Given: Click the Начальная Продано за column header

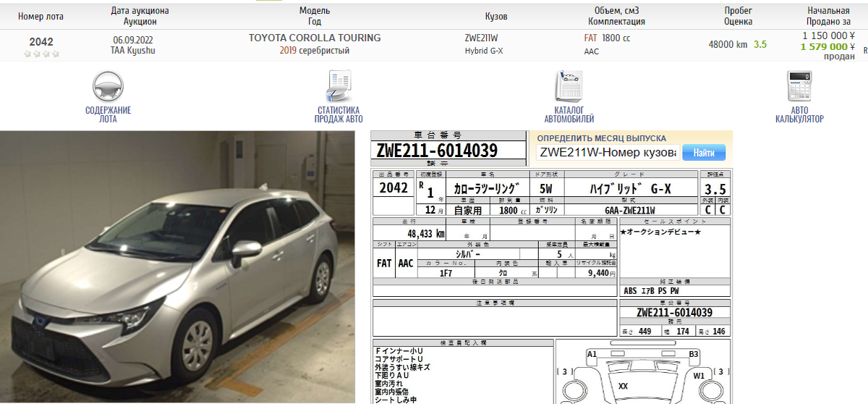Looking at the screenshot, I should click(828, 16).
